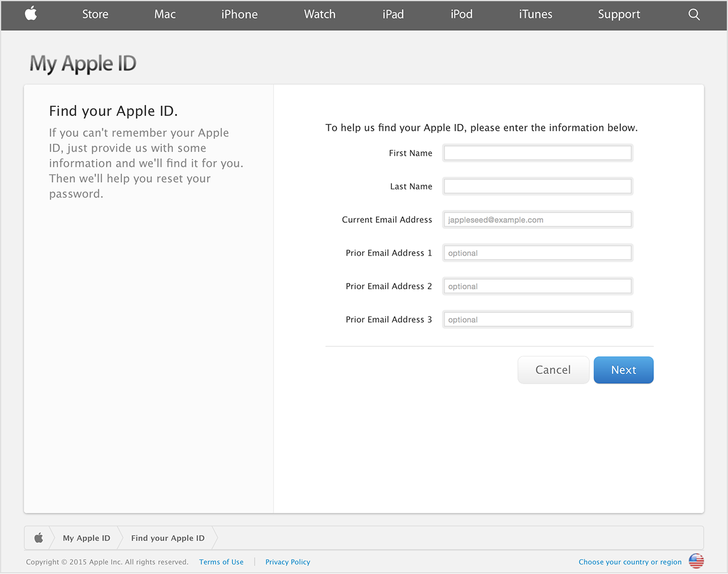Click into the First Name field

537,153
